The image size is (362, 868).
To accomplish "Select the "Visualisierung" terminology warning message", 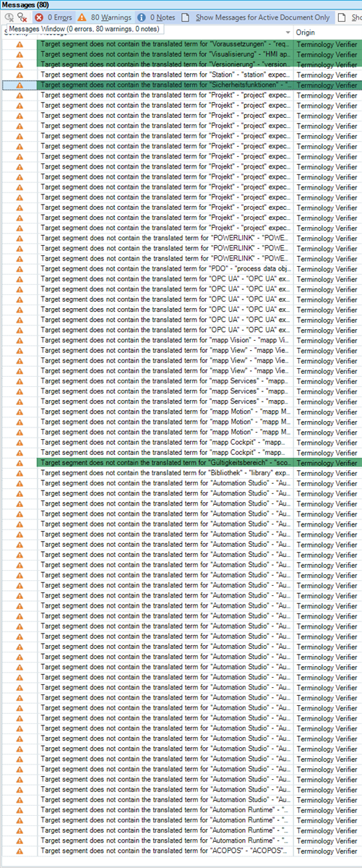I will tap(166, 54).
